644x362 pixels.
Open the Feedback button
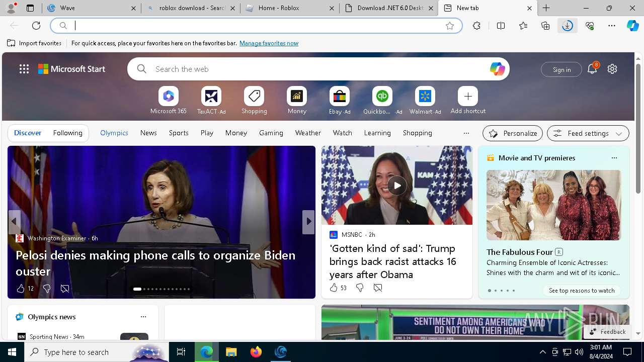607,332
